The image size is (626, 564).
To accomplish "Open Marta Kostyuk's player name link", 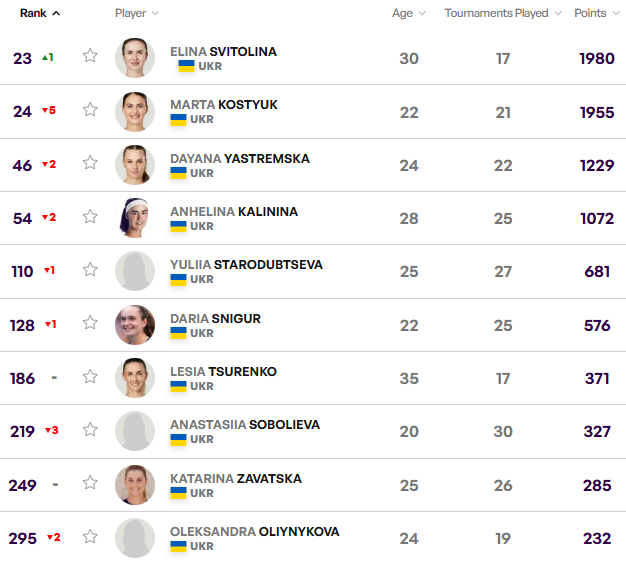I will (223, 104).
